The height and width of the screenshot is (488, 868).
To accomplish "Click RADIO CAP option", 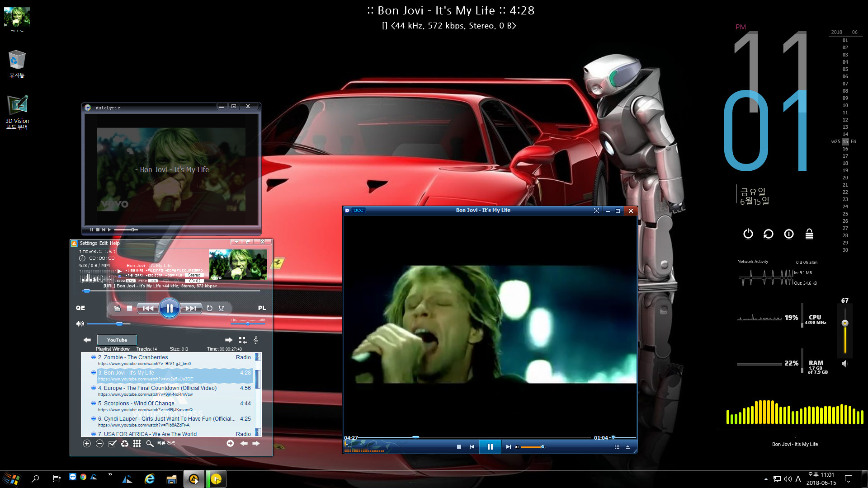I will (154, 275).
